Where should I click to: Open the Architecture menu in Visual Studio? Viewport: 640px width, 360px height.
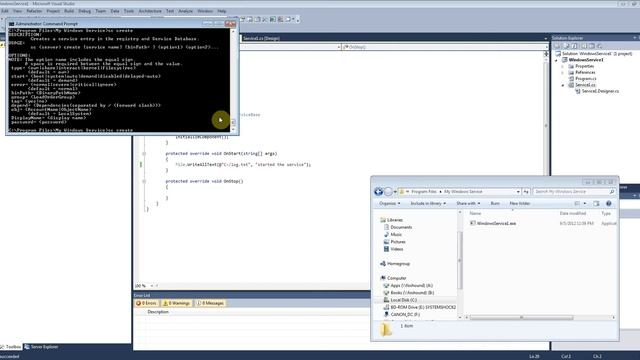click(150, 11)
